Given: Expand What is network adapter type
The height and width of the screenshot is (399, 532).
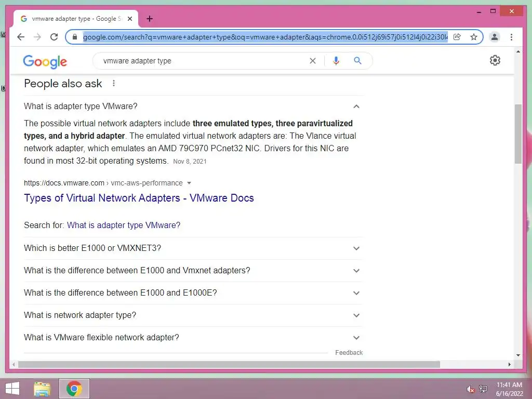Looking at the screenshot, I should (193, 315).
